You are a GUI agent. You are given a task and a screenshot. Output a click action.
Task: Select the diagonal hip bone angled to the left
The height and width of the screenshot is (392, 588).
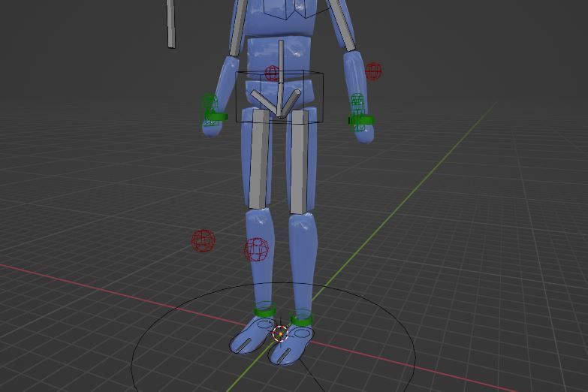264,102
